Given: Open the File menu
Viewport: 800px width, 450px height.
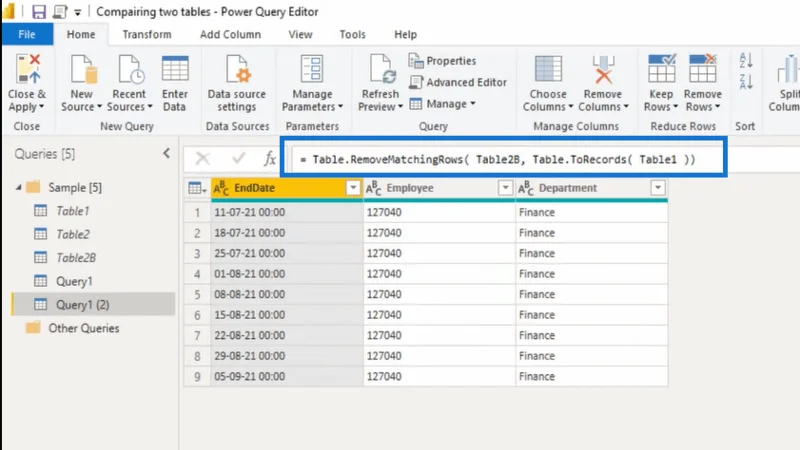Looking at the screenshot, I should 27,34.
